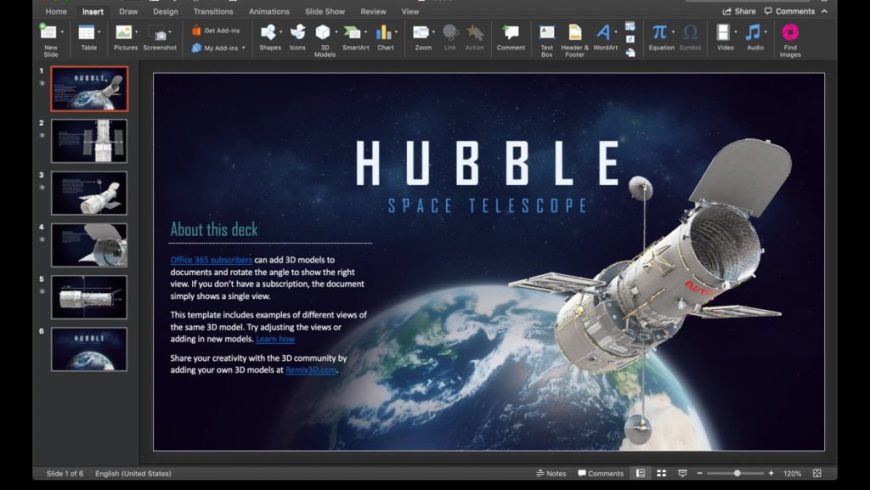The height and width of the screenshot is (490, 870).
Task: Select the HUBBLE title text
Action: click(488, 163)
